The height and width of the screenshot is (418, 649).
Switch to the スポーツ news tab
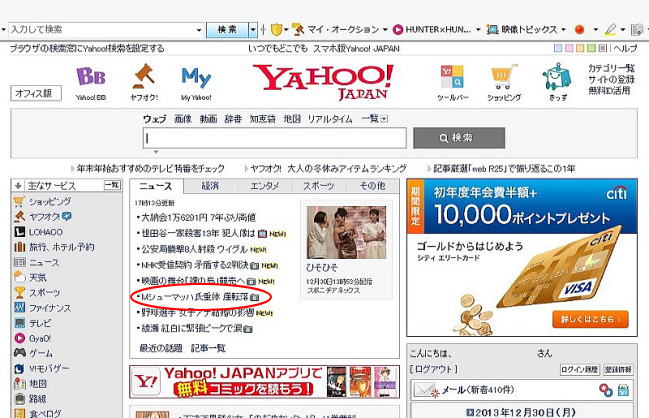click(318, 186)
